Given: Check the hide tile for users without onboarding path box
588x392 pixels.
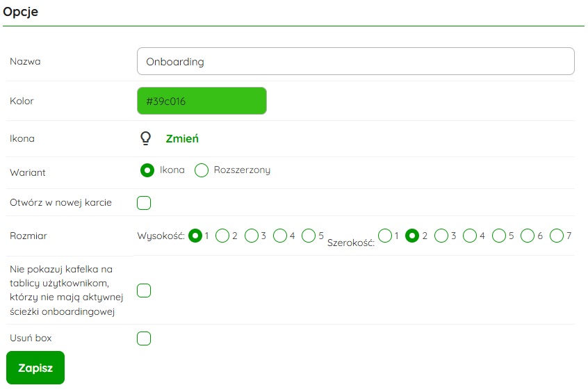Looking at the screenshot, I should (x=144, y=291).
